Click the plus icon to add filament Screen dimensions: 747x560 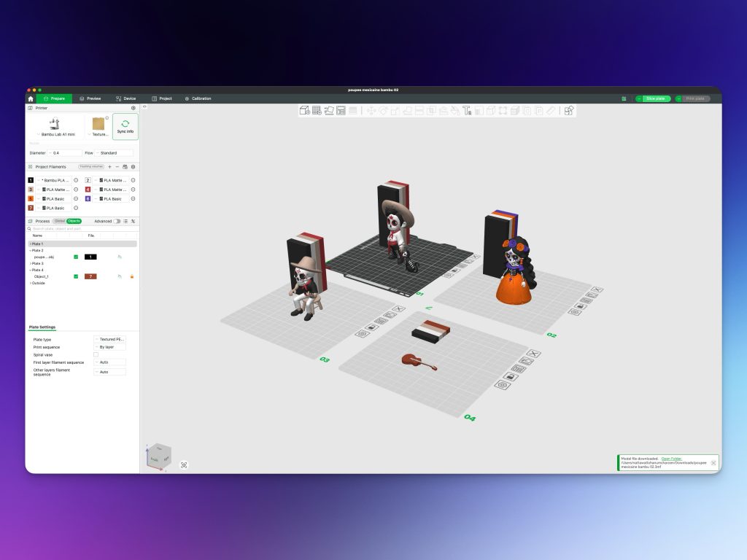coord(109,167)
